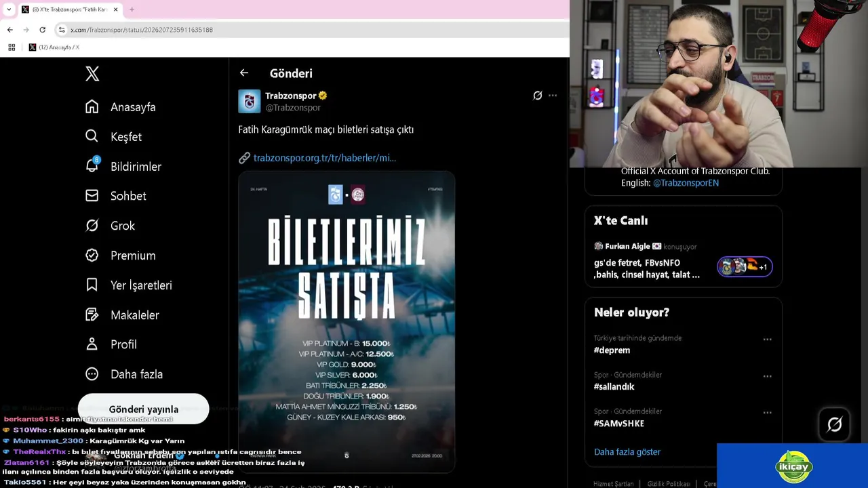
Task: Open Premium page
Action: pyautogui.click(x=121, y=256)
